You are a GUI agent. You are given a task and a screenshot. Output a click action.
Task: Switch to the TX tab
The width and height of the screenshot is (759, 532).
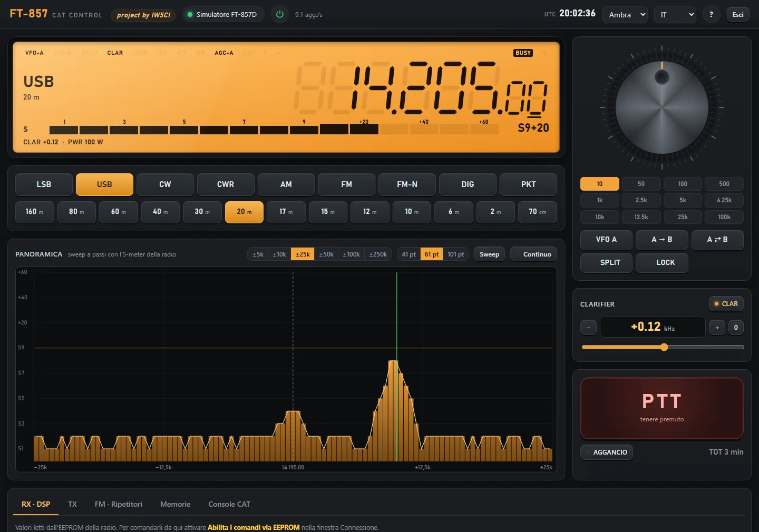72,504
